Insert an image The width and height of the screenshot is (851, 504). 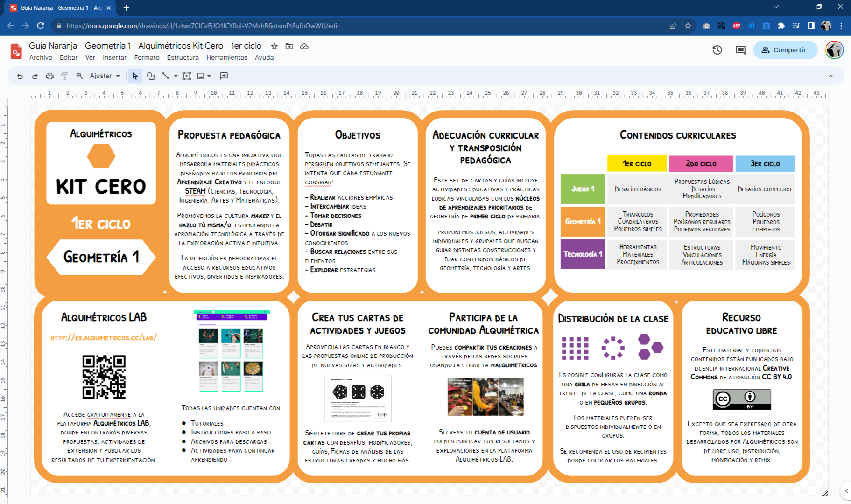(201, 76)
